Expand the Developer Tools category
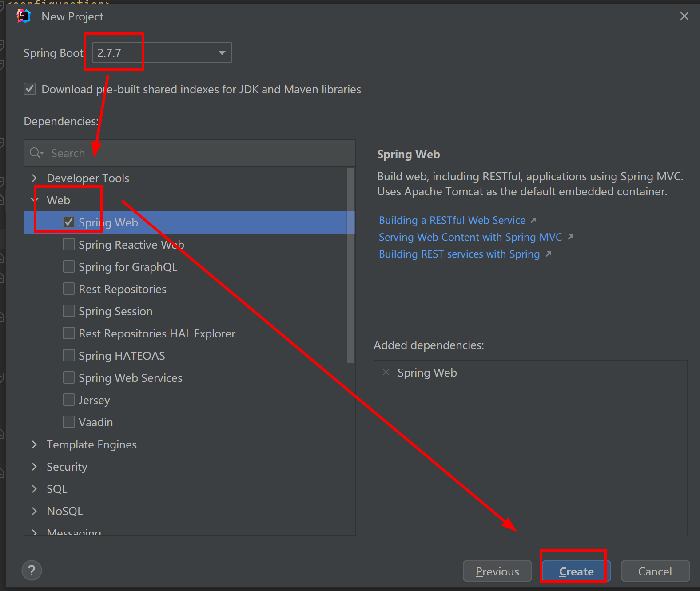Screen dimensions: 700x591 (x=35, y=178)
